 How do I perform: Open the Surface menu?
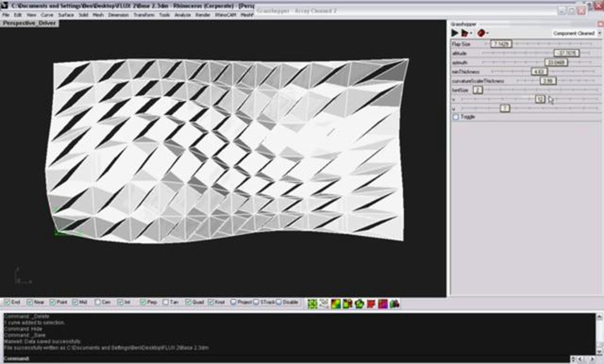click(66, 15)
